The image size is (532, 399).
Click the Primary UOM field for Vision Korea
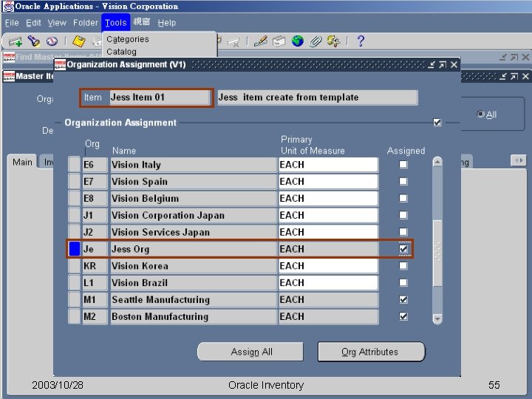click(328, 266)
